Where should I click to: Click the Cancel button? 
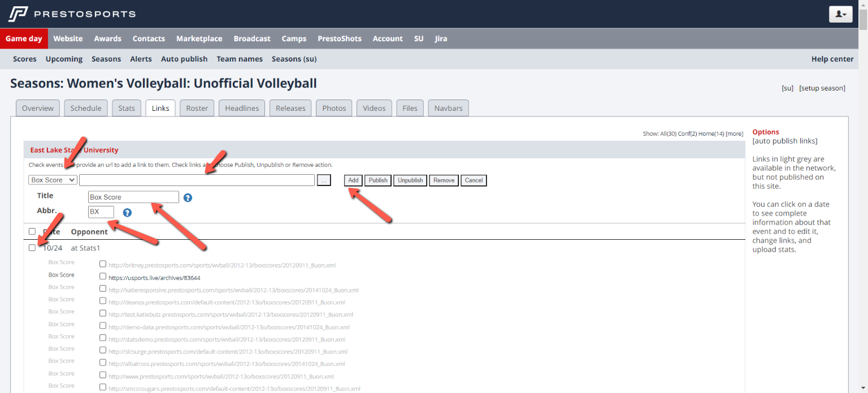[474, 180]
